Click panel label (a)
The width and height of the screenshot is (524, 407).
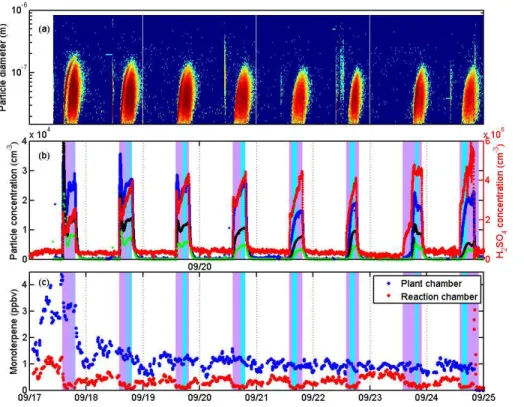coord(44,29)
